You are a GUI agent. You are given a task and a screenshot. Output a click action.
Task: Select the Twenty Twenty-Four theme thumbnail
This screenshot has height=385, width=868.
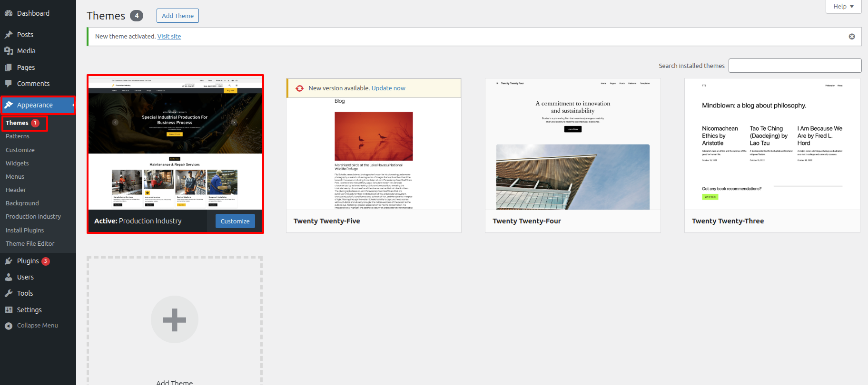(x=572, y=144)
